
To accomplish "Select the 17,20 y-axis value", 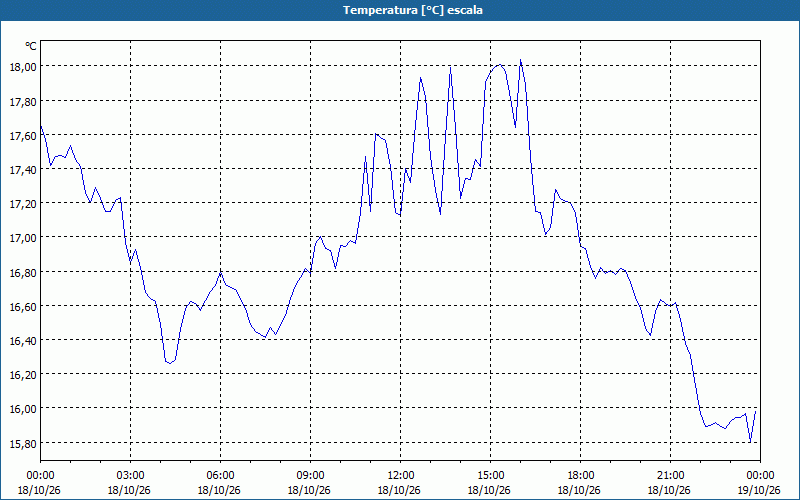I will [23, 204].
